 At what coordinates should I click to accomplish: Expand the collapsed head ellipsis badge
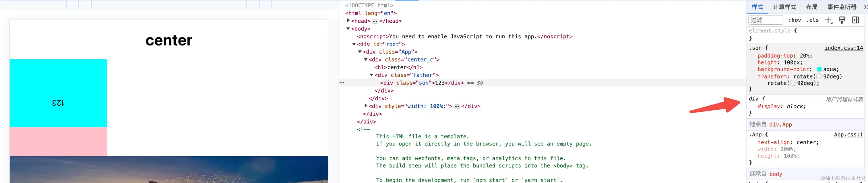coord(375,21)
